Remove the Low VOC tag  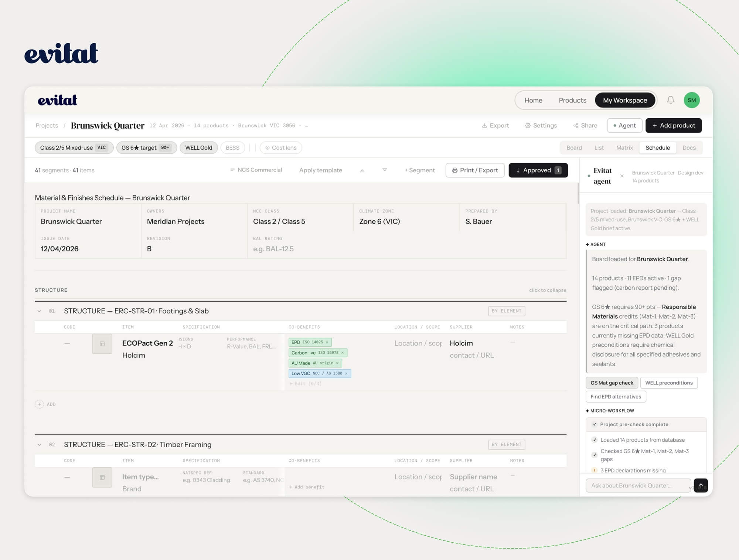point(346,373)
